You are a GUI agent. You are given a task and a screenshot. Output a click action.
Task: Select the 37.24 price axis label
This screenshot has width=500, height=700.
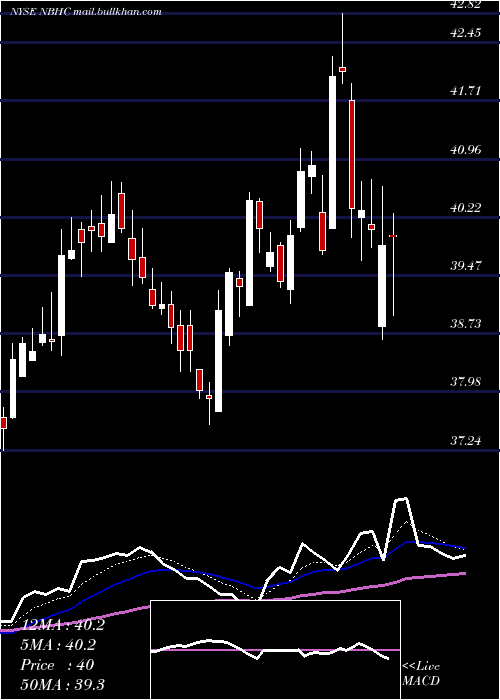[x=466, y=441]
